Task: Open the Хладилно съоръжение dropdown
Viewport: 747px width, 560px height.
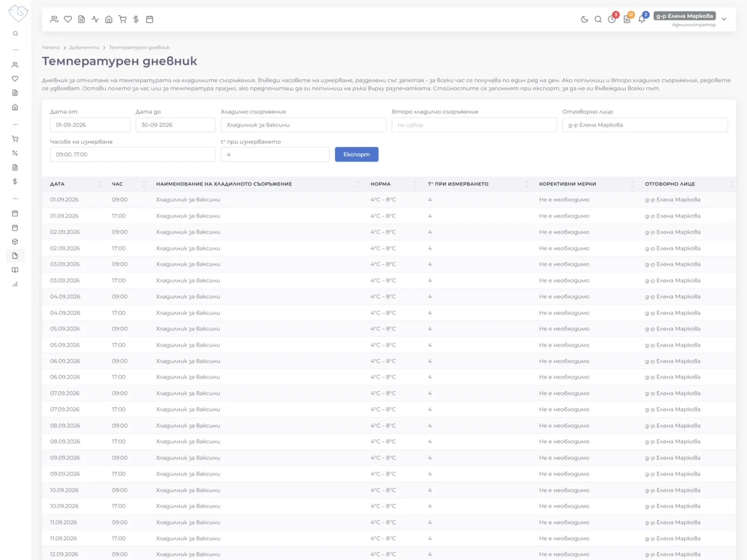Action: tap(303, 125)
